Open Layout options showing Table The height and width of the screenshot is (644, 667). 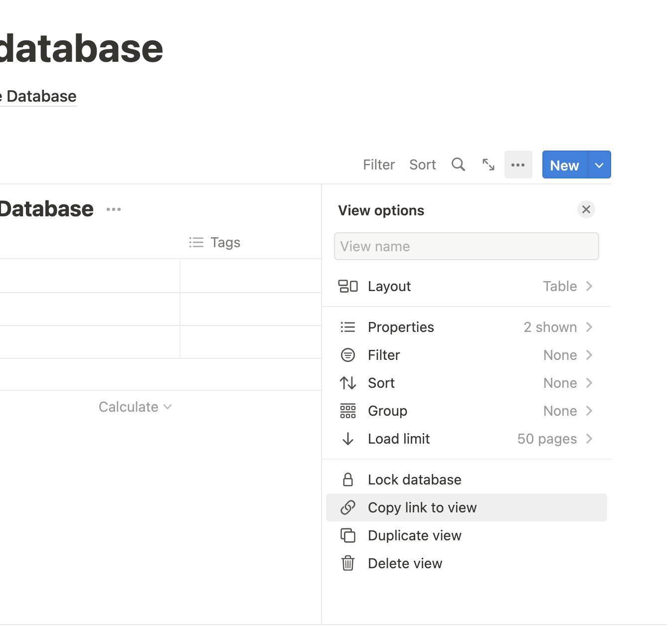(x=466, y=286)
